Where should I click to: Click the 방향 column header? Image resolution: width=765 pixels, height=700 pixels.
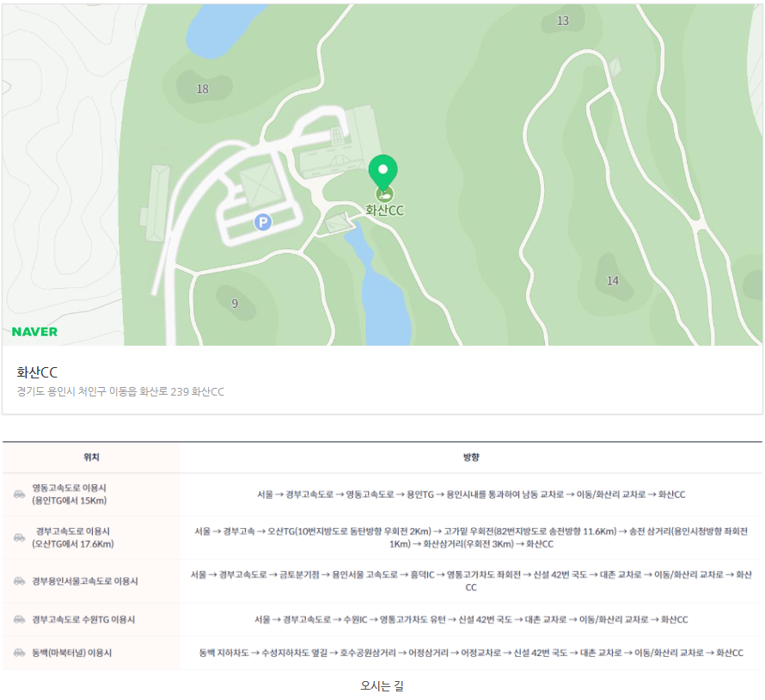click(x=471, y=457)
